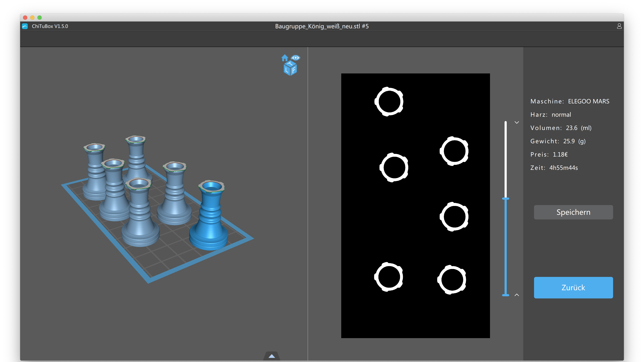Click the green macOS fullscreen button
This screenshot has width=644, height=362.
pos(40,17)
